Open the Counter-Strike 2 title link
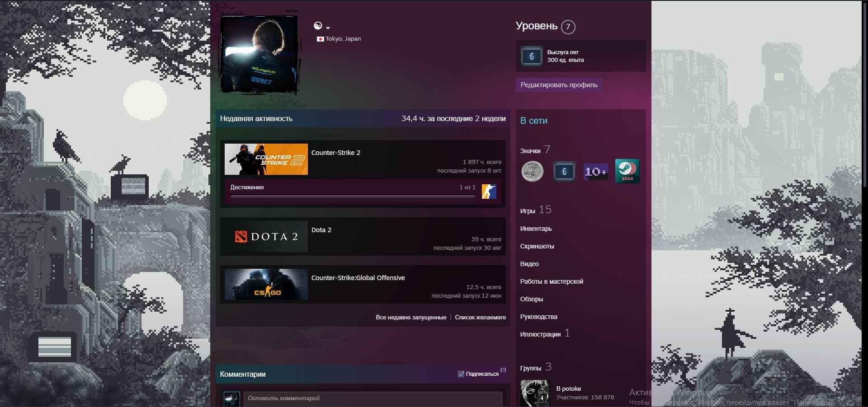Screen dimensions: 868x407 pyautogui.click(x=336, y=153)
